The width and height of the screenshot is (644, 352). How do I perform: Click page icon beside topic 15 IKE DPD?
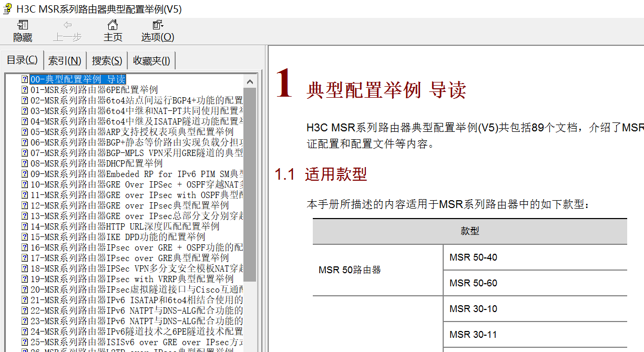coord(25,237)
